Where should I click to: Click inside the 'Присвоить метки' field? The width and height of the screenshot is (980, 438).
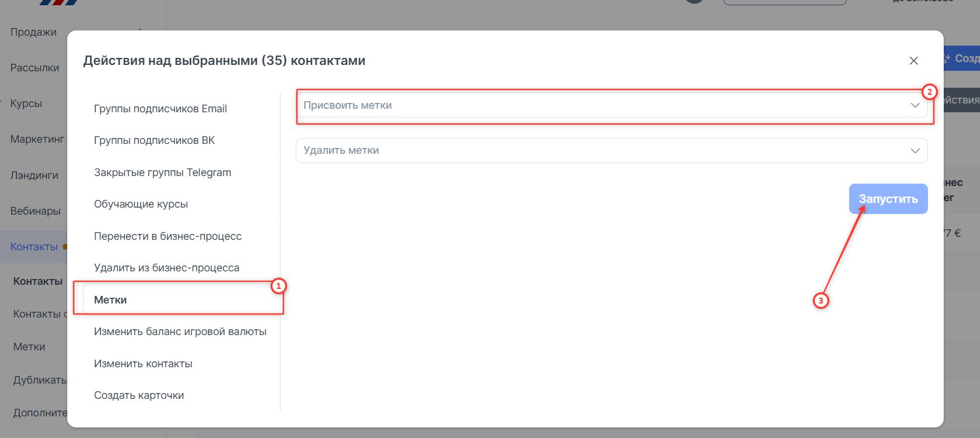[x=584, y=106]
